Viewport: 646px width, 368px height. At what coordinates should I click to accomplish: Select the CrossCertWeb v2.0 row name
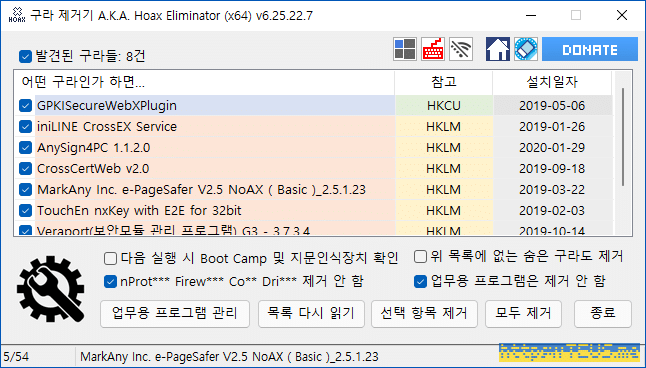coord(93,169)
